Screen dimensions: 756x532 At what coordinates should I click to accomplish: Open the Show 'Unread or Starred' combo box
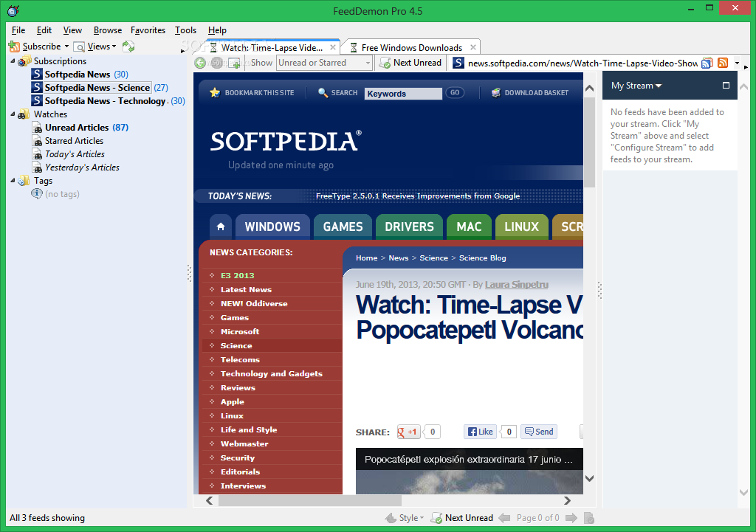324,63
